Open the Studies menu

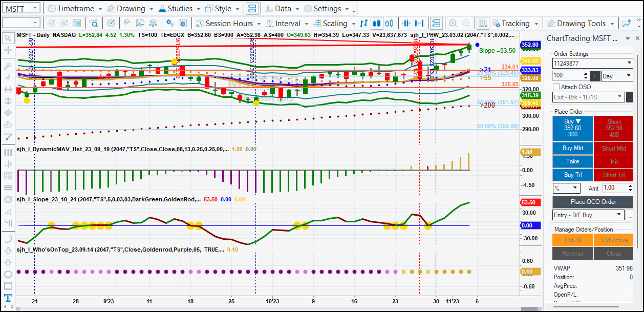tap(180, 9)
